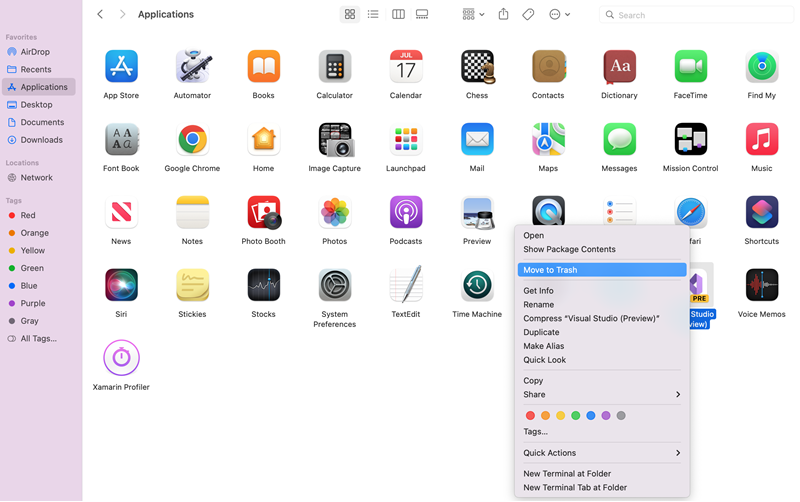Viewport: 800px width, 502px height.
Task: Select the Automator app icon
Action: click(192, 66)
